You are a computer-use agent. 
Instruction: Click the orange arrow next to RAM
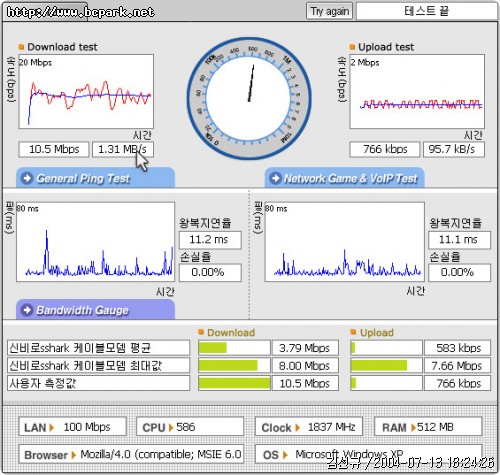[413, 428]
